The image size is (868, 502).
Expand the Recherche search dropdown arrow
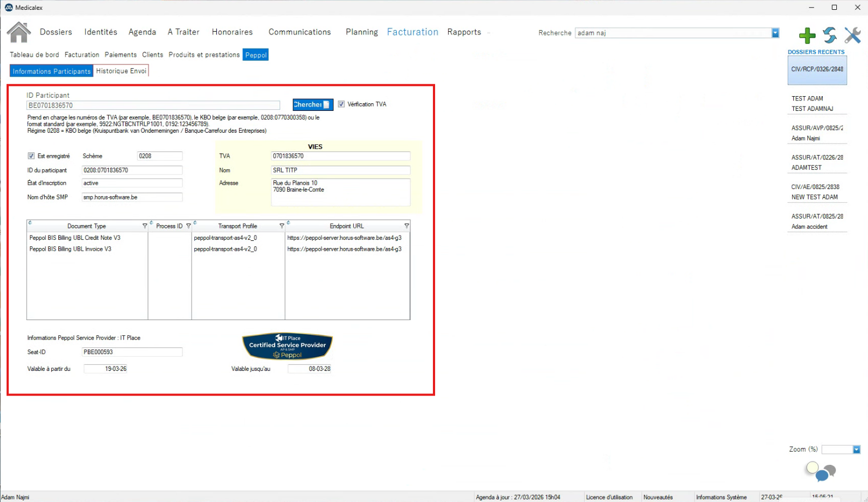tap(775, 33)
